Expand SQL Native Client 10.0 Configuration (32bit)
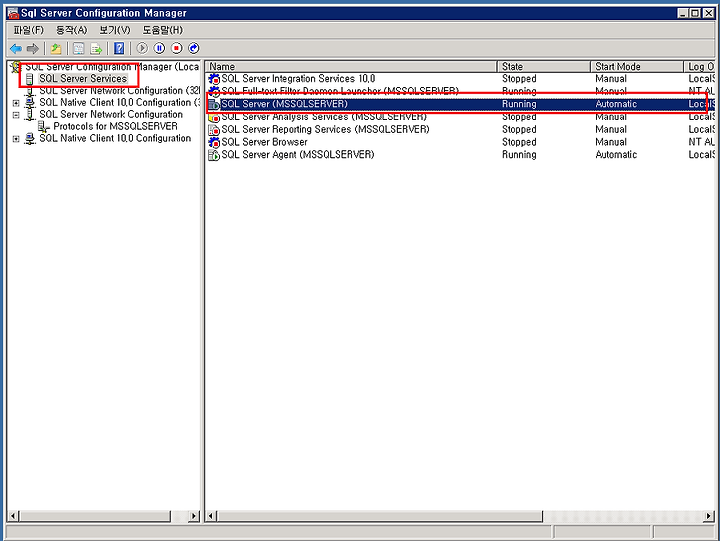This screenshot has width=720, height=541. tap(16, 103)
